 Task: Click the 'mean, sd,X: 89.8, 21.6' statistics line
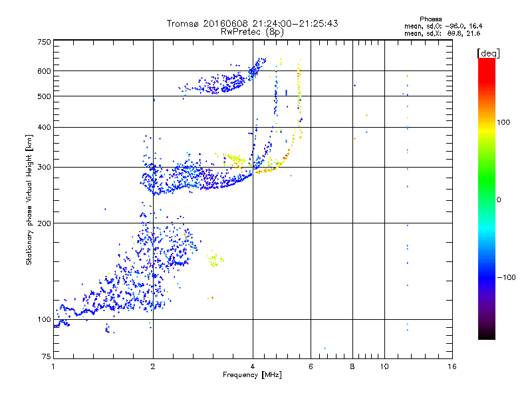[x=442, y=33]
